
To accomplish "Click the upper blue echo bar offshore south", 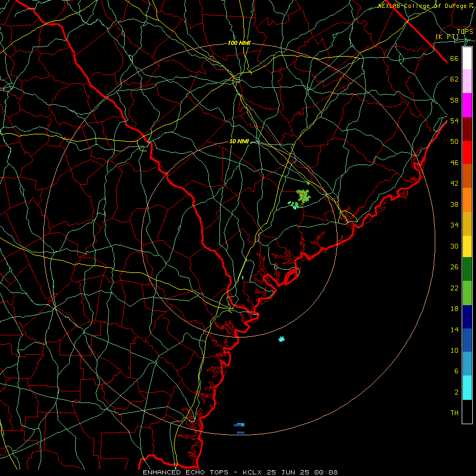I will pos(239,425).
